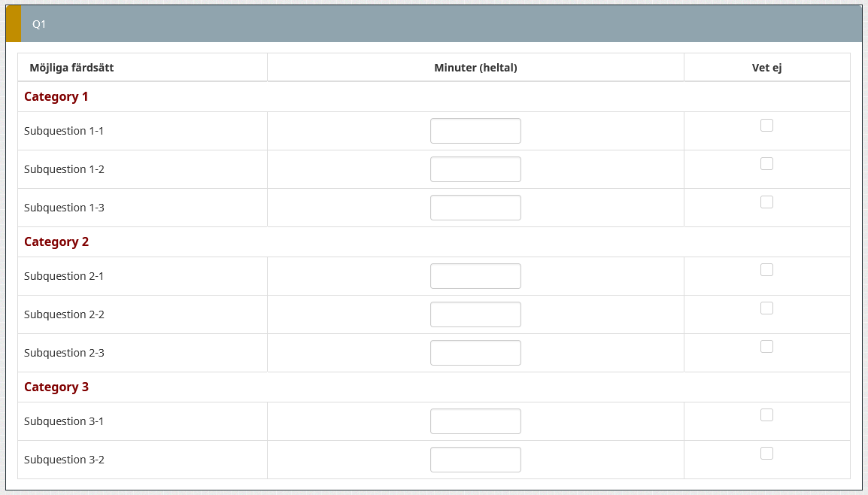Tick 'Vet ej' box for Subquestion 1-3

point(766,202)
